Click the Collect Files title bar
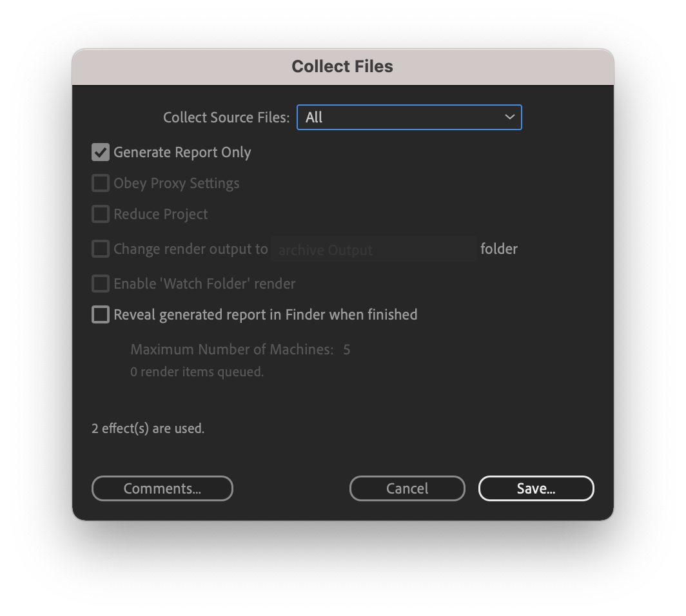Screen dimensions: 686x616 pos(342,66)
